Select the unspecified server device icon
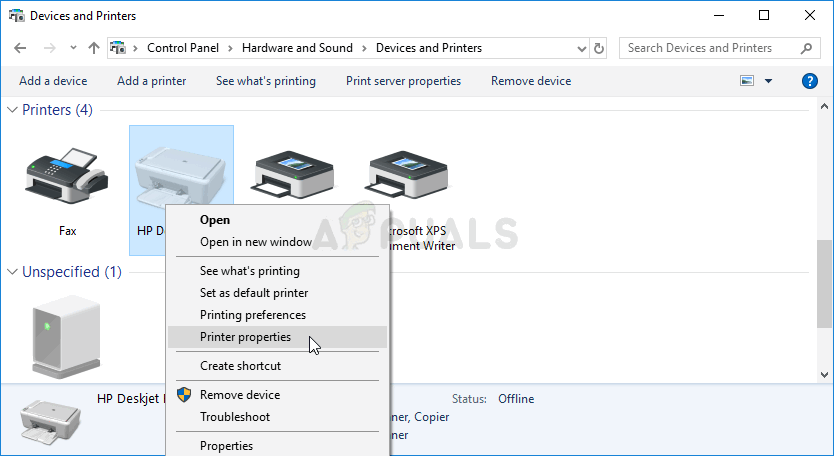834x456 pixels. (66, 336)
